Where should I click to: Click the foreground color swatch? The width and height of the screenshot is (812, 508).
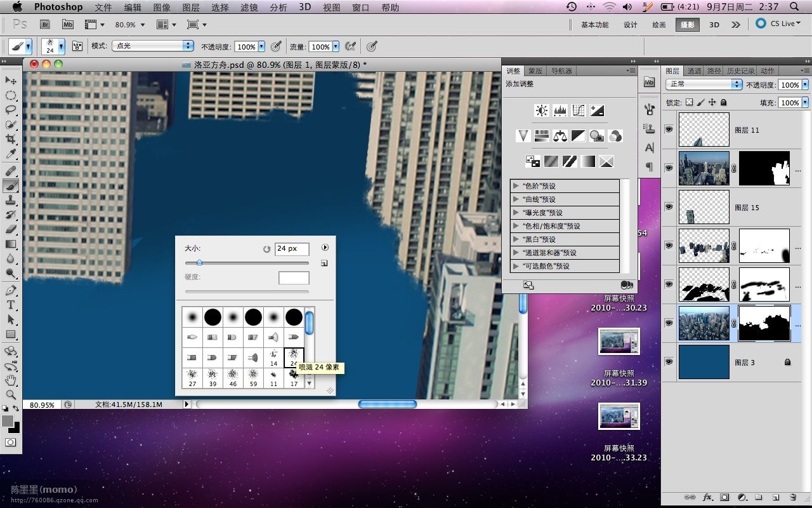(7, 421)
